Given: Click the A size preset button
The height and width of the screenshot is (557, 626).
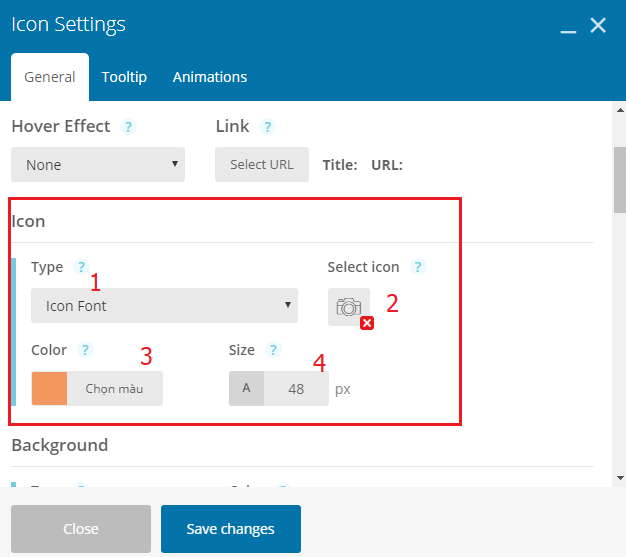Looking at the screenshot, I should [246, 389].
